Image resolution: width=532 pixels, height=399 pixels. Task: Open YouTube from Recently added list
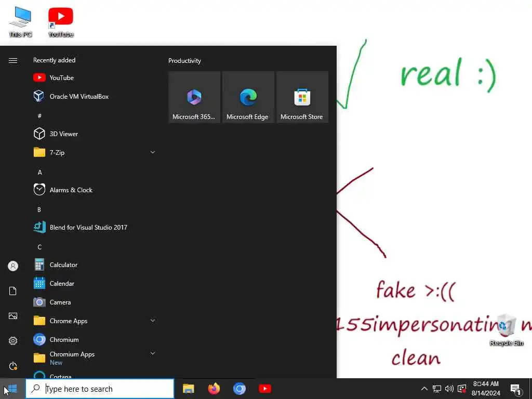95,78
